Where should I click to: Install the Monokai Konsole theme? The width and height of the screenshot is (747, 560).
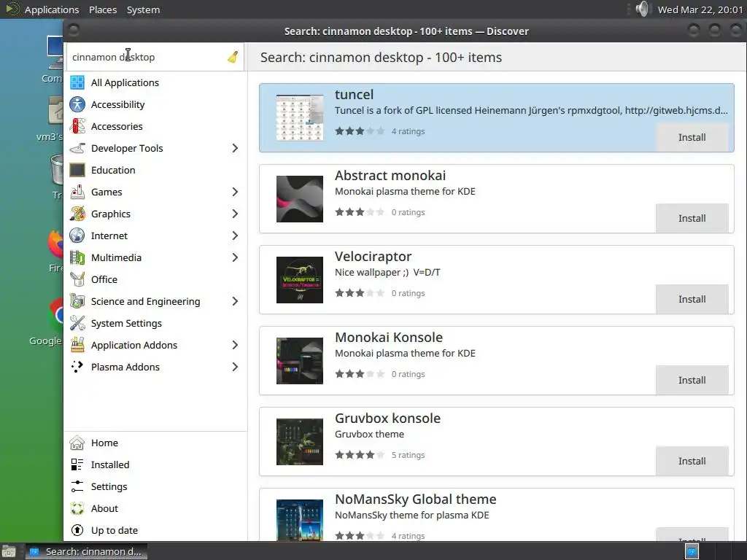[x=692, y=380]
